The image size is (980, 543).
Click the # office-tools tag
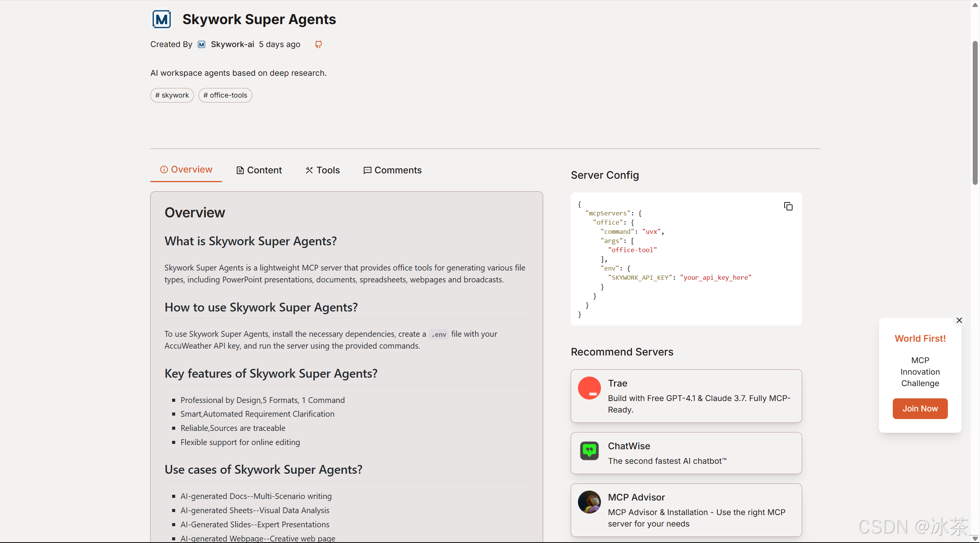click(225, 95)
